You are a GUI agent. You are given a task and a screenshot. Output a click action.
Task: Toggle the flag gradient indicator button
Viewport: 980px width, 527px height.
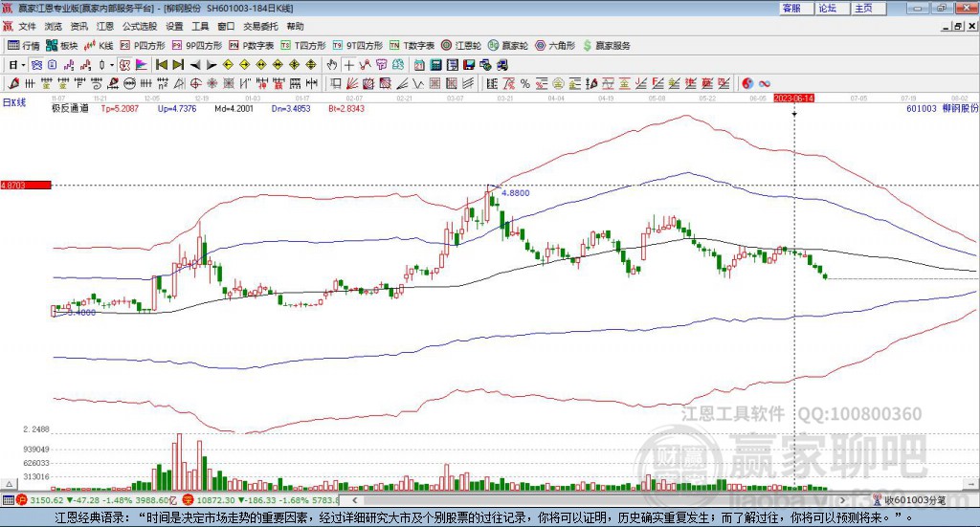pyautogui.click(x=142, y=64)
